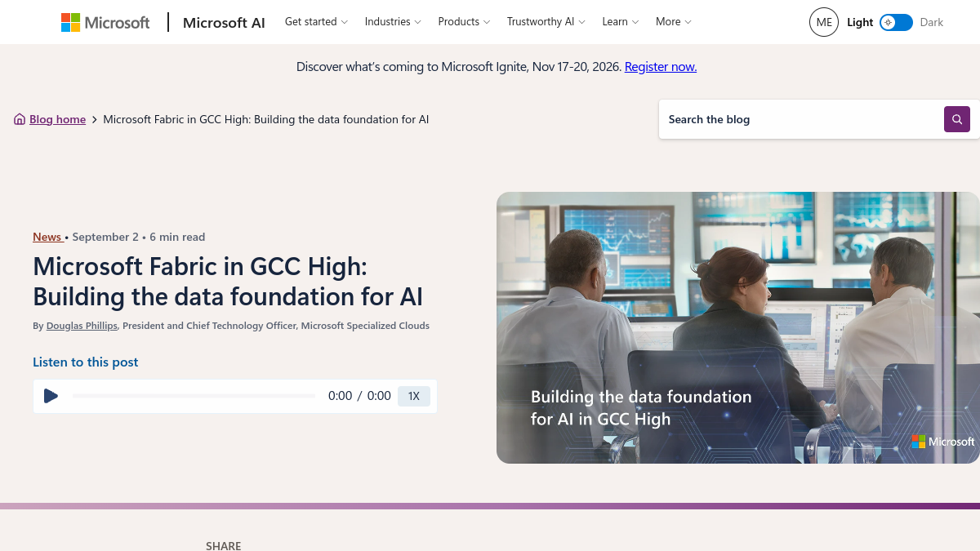Click the September 2 date text
This screenshot has height=551, width=980.
click(x=105, y=237)
